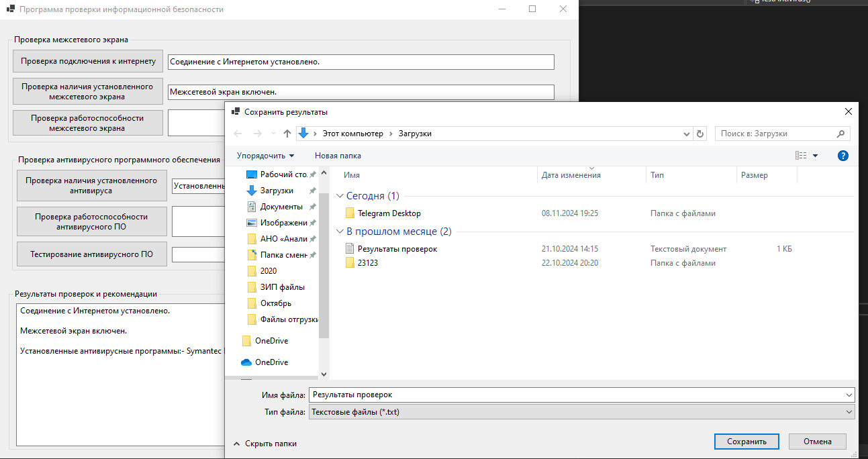This screenshot has width=868, height=459.
Task: Click Проверка наличия установленного межсетевого экрана button
Action: click(88, 91)
